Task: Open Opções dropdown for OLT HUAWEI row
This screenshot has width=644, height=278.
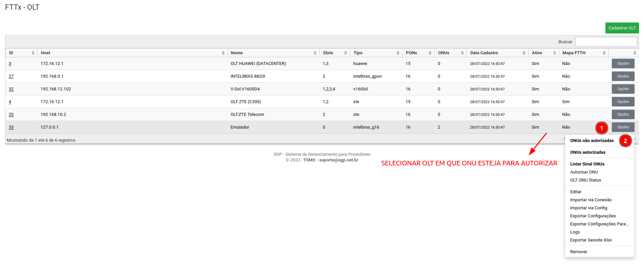Action: point(623,64)
